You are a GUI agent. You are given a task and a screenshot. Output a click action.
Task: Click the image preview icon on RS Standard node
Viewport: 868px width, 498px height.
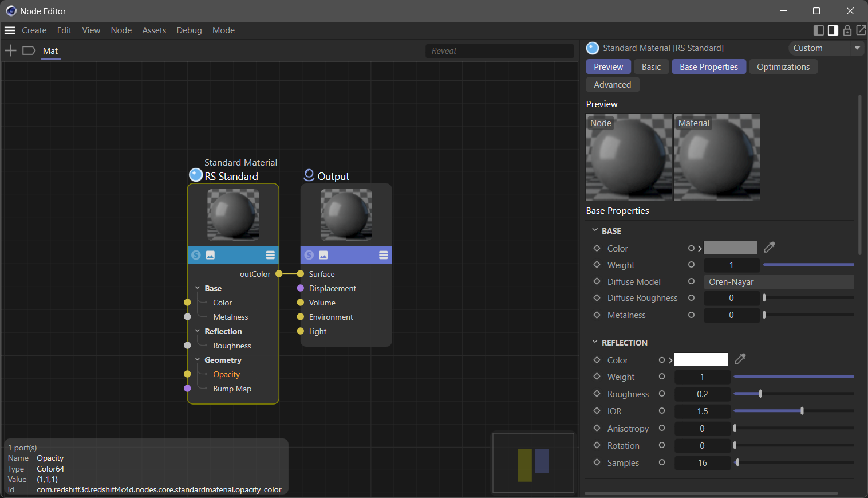click(x=210, y=255)
